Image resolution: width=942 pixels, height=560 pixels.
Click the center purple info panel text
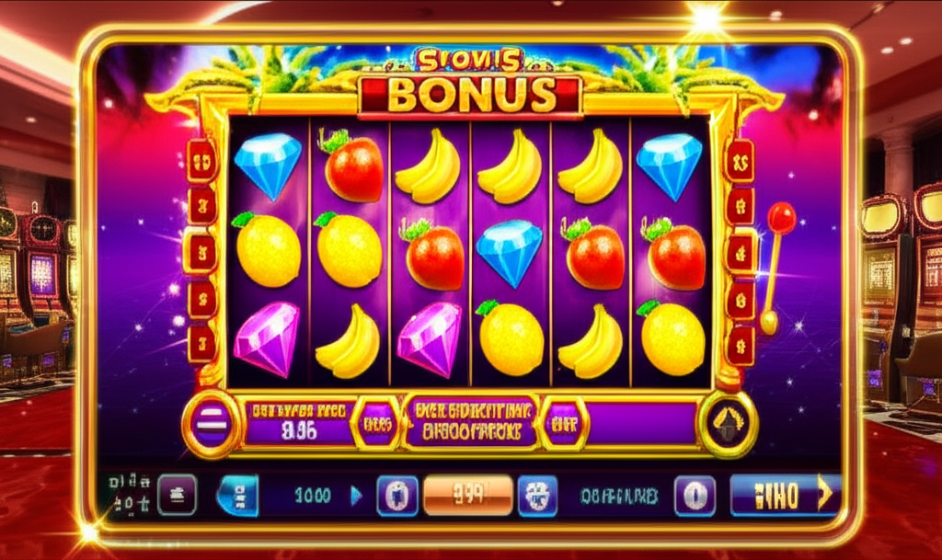pyautogui.click(x=470, y=423)
